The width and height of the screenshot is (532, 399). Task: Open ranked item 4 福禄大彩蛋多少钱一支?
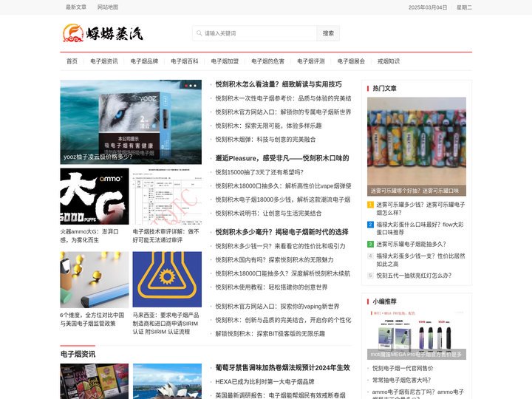point(420,260)
